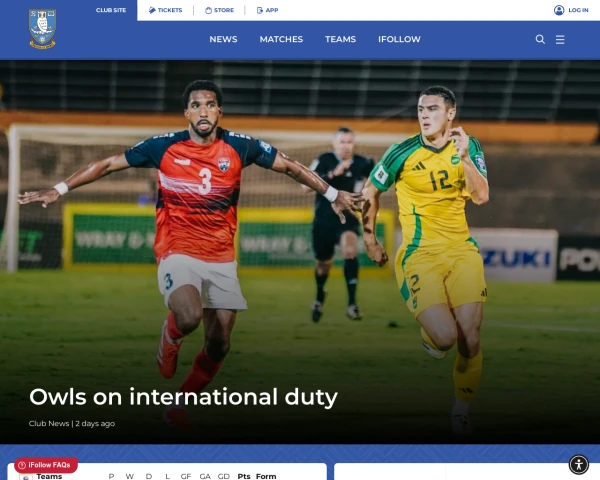600x480 pixels.
Task: Open the Owls on international duty headline
Action: click(x=183, y=397)
